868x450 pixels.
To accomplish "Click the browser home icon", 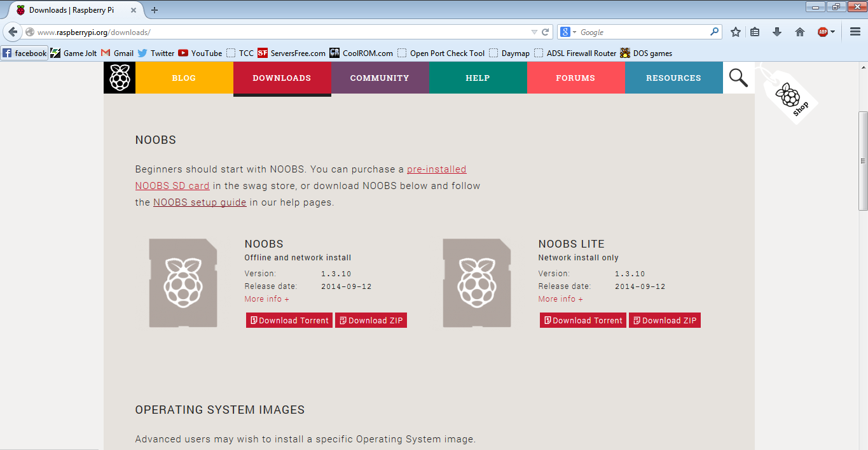I will click(x=799, y=31).
